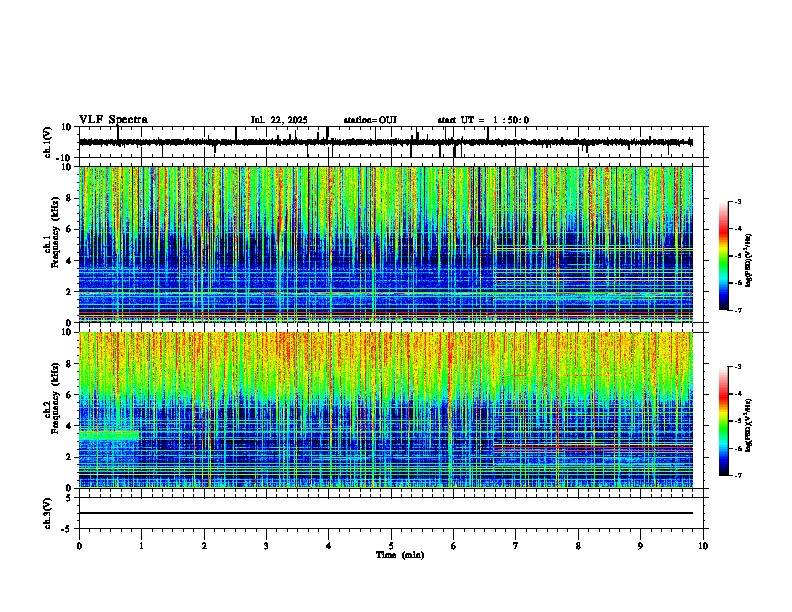Viewport: 792px width, 612px height.
Task: Click the 'start UT = 1:50:0' text
Action: click(x=483, y=120)
